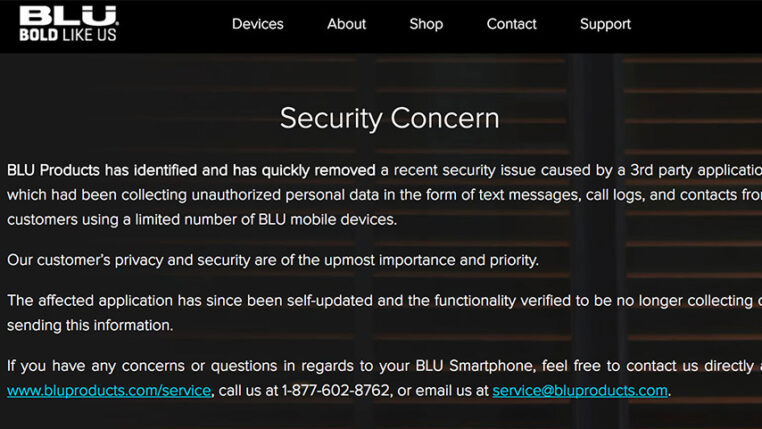The image size is (762, 429).
Task: Open the Devices menu
Action: pos(258,24)
